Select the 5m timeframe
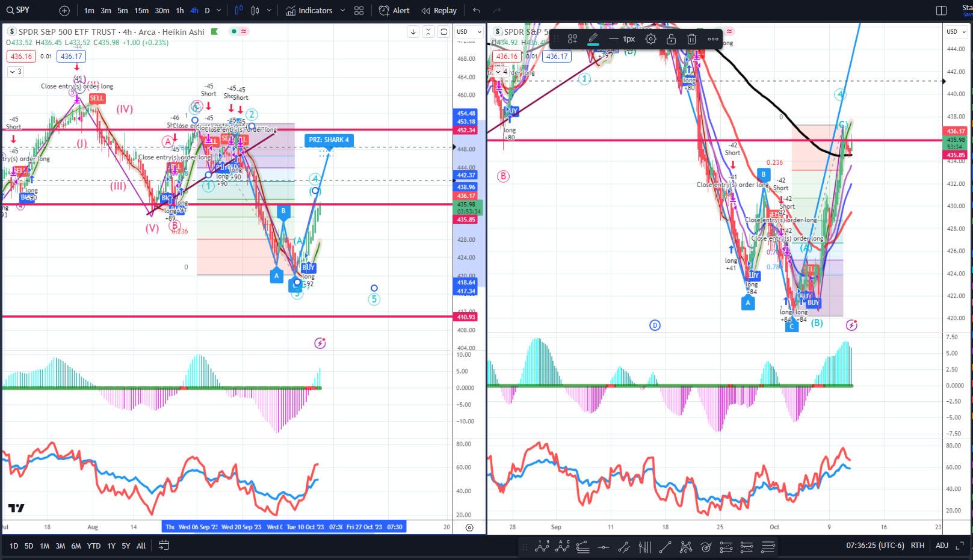 click(x=123, y=10)
